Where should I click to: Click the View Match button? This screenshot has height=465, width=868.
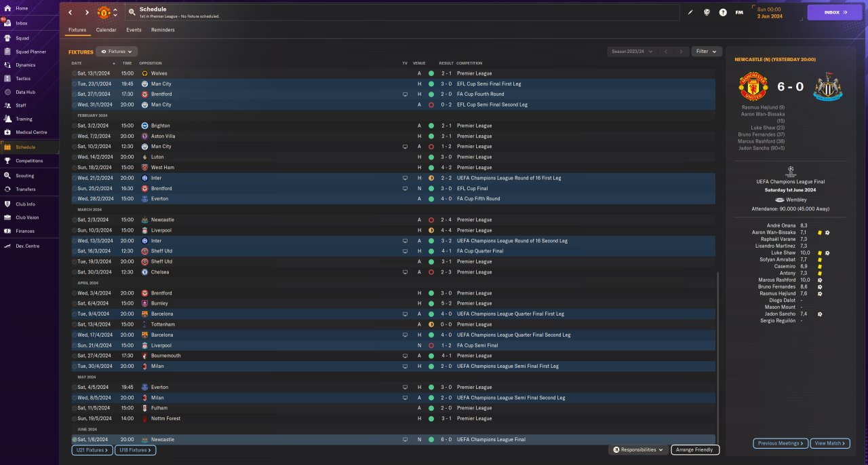tap(830, 443)
